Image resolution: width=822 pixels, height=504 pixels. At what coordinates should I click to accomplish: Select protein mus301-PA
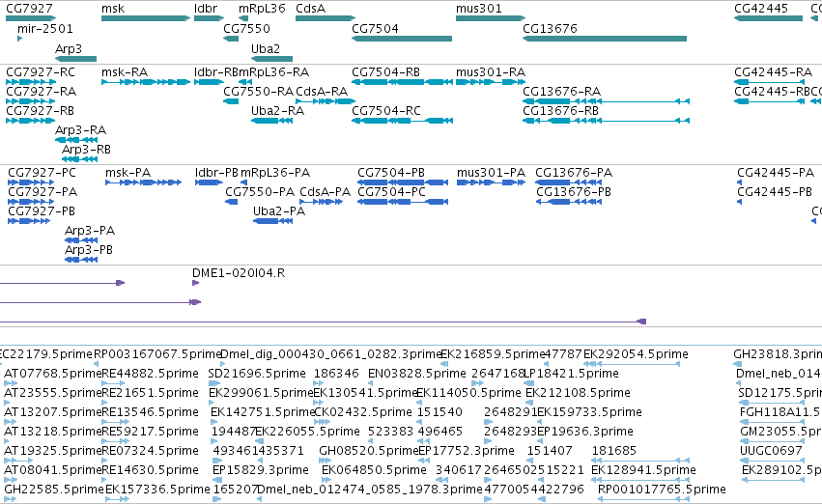pos(492,173)
